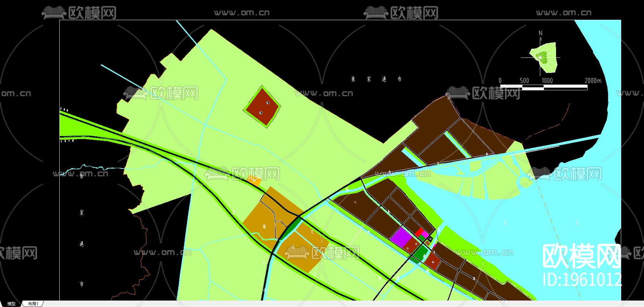644x307 pixels.
Task: Switch to the 模型 tab
Action: tap(11, 304)
